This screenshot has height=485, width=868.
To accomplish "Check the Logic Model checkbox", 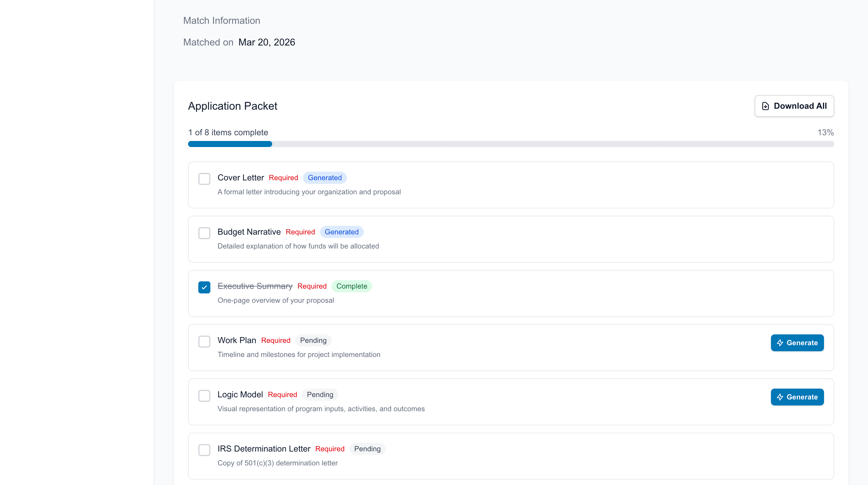I will pyautogui.click(x=204, y=396).
